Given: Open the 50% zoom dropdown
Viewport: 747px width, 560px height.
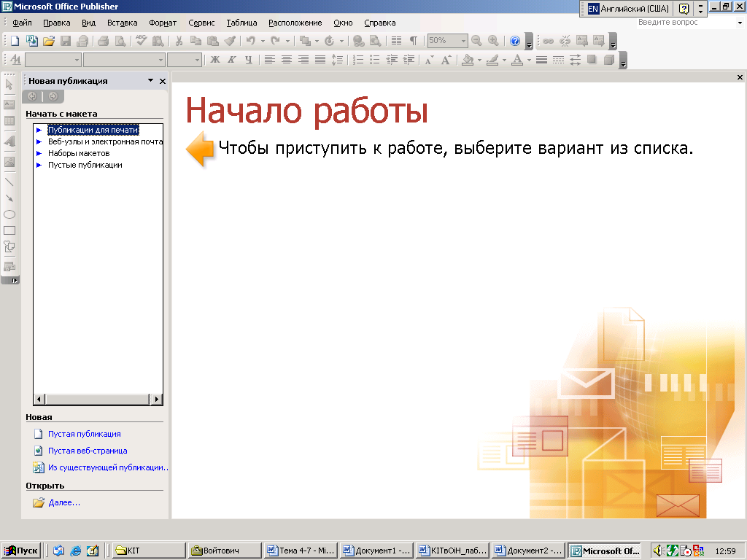Looking at the screenshot, I should [x=463, y=41].
